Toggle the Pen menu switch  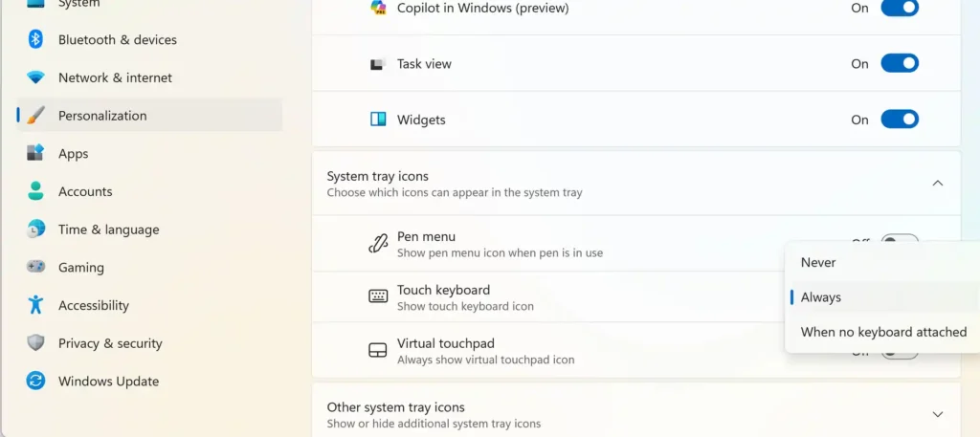[x=900, y=238]
